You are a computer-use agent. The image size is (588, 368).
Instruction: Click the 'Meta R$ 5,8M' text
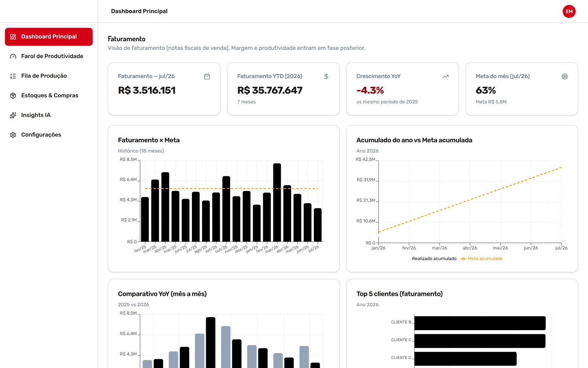[x=491, y=102]
